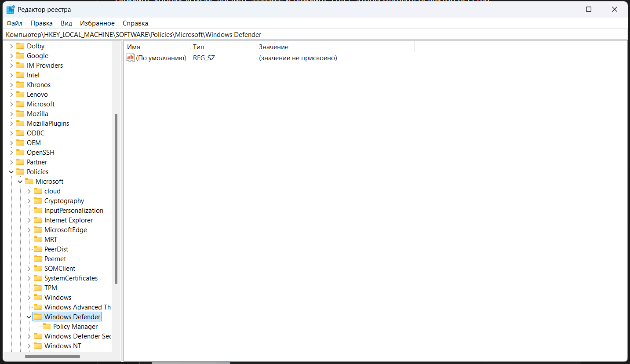This screenshot has height=364, width=630.
Task: Click the Тип column header
Action: pos(223,47)
